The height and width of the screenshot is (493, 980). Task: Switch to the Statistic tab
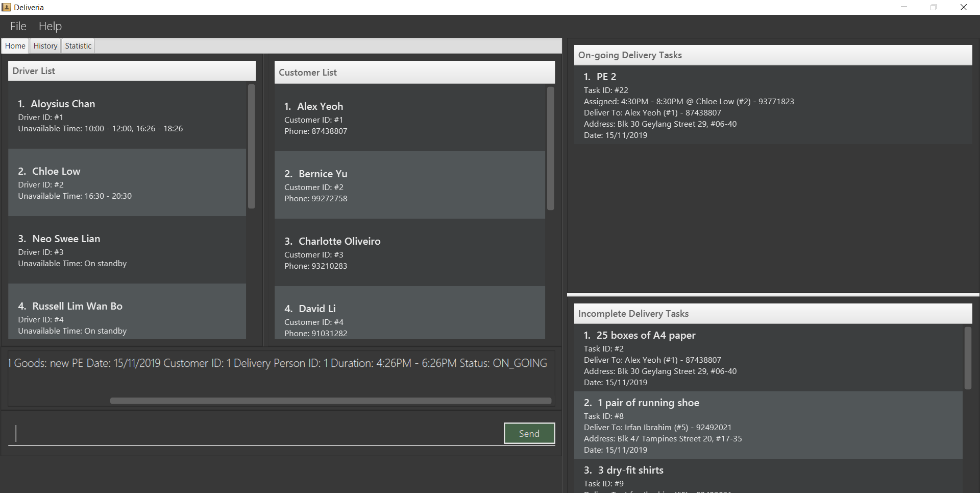(78, 46)
